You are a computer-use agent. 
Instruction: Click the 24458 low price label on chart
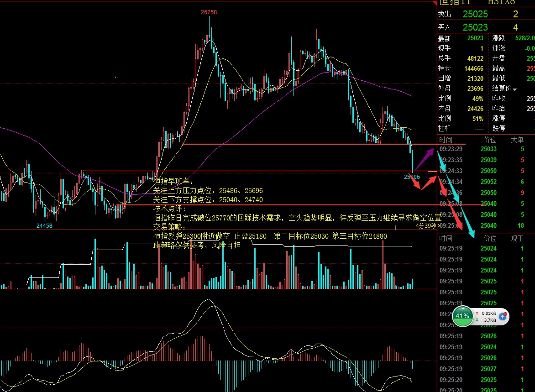44,225
